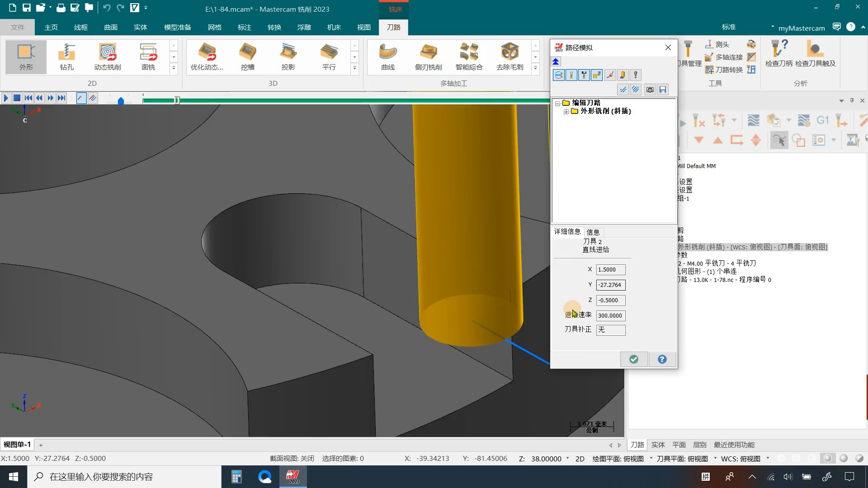Expand the 多轴加工 toolpath gallery
The image size is (868, 488).
pos(535,68)
